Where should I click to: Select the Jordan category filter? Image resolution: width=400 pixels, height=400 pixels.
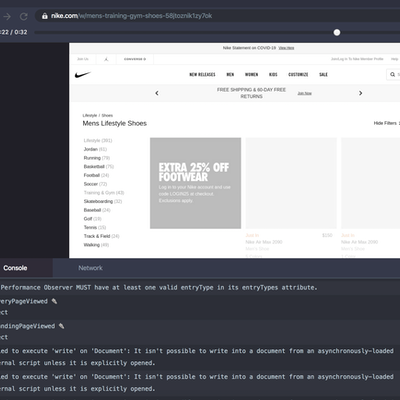coord(95,149)
